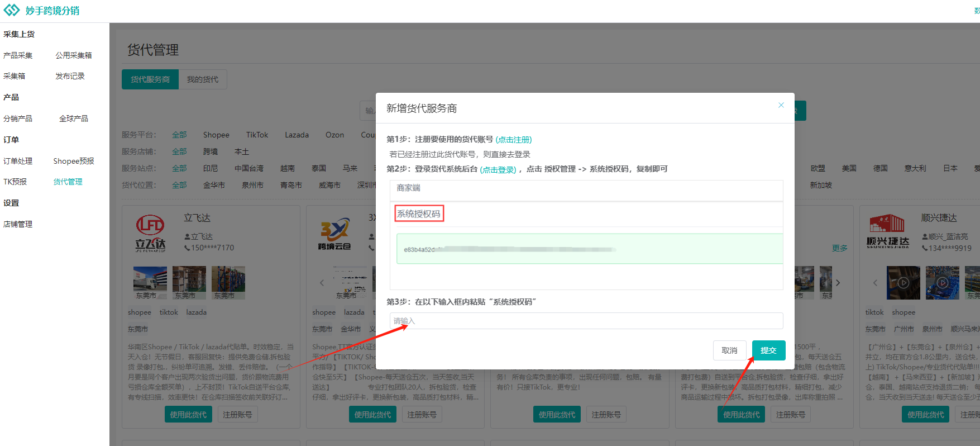
Task: Select 跨境 in 服务店铺 row
Action: coord(211,151)
